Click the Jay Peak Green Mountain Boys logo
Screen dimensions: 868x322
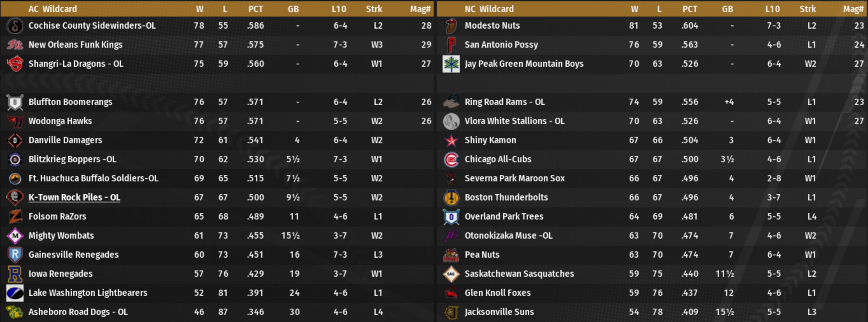[451, 64]
